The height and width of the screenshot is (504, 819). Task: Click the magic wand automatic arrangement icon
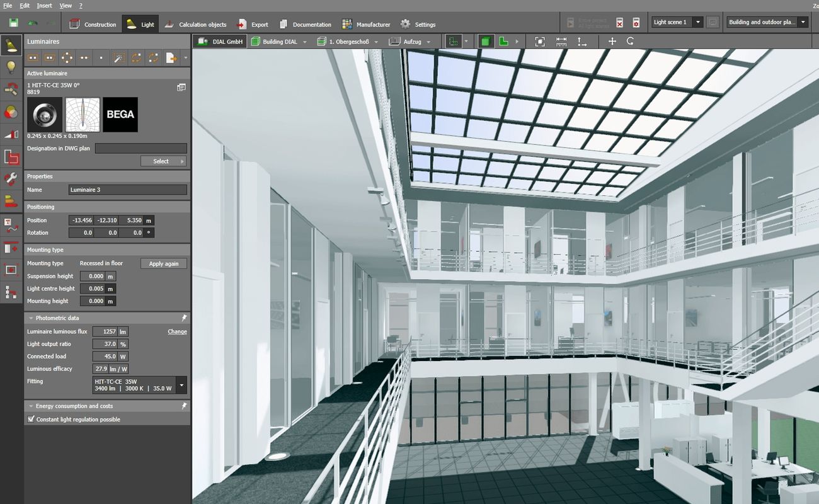click(x=118, y=58)
